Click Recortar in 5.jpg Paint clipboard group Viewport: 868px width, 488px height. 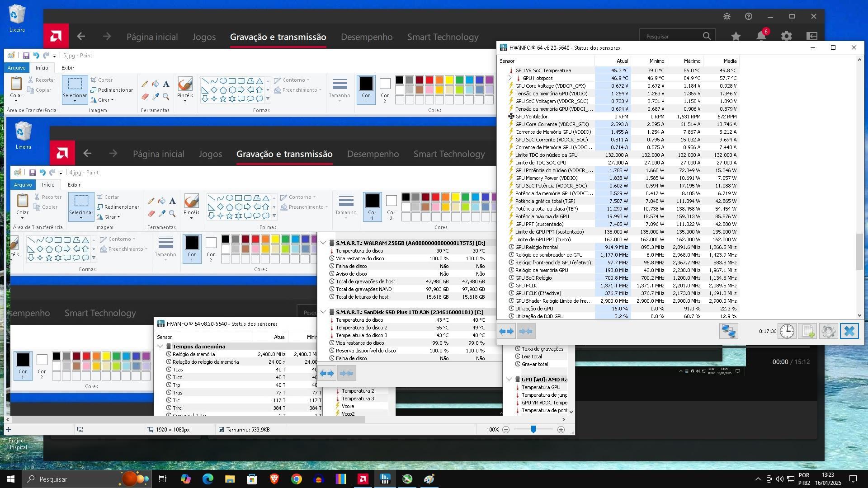[42, 80]
